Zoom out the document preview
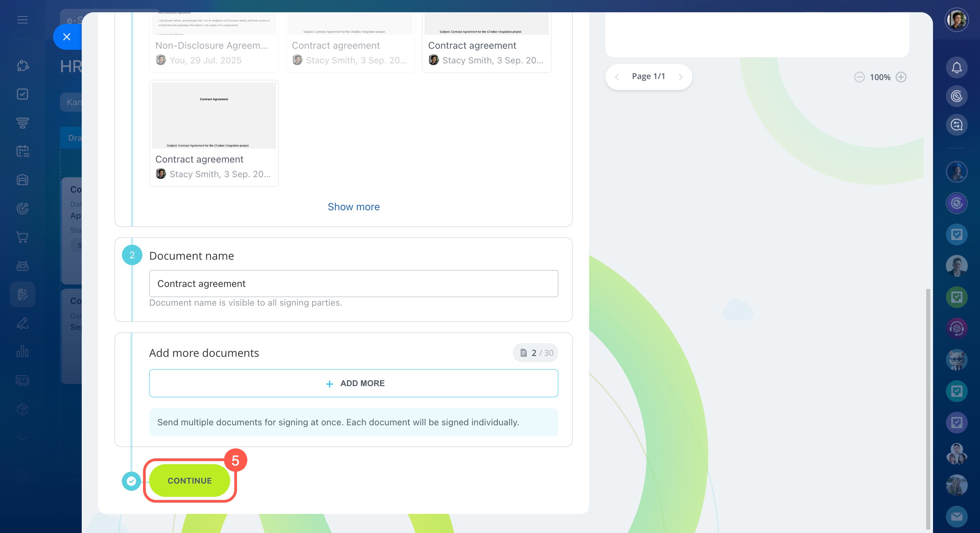The width and height of the screenshot is (980, 533). click(859, 77)
